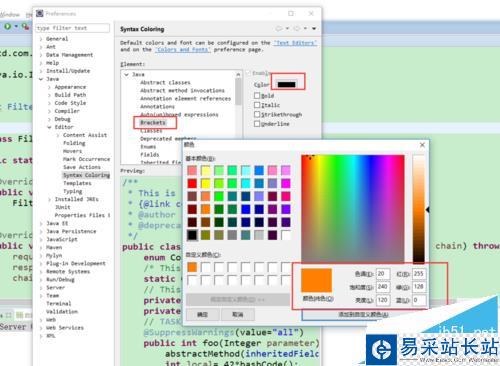Expand the Build Path node

49,95
